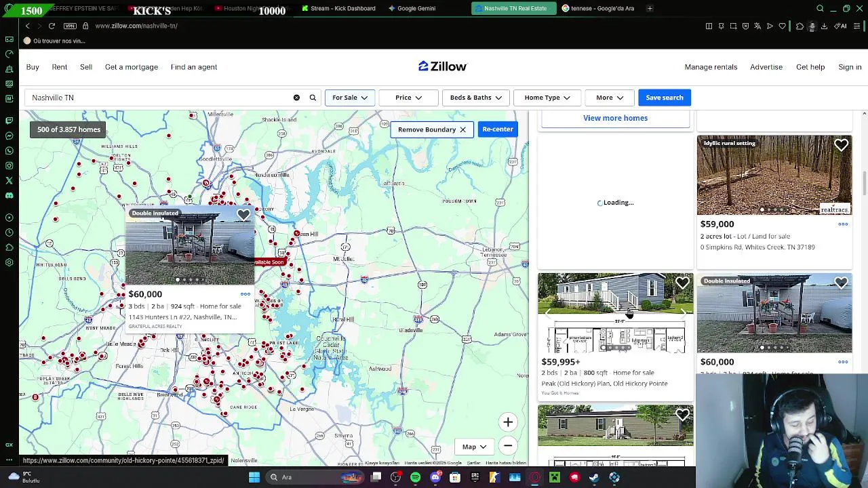Screen dimensions: 868x488
Task: Open Find an agent menu
Action: [x=194, y=67]
